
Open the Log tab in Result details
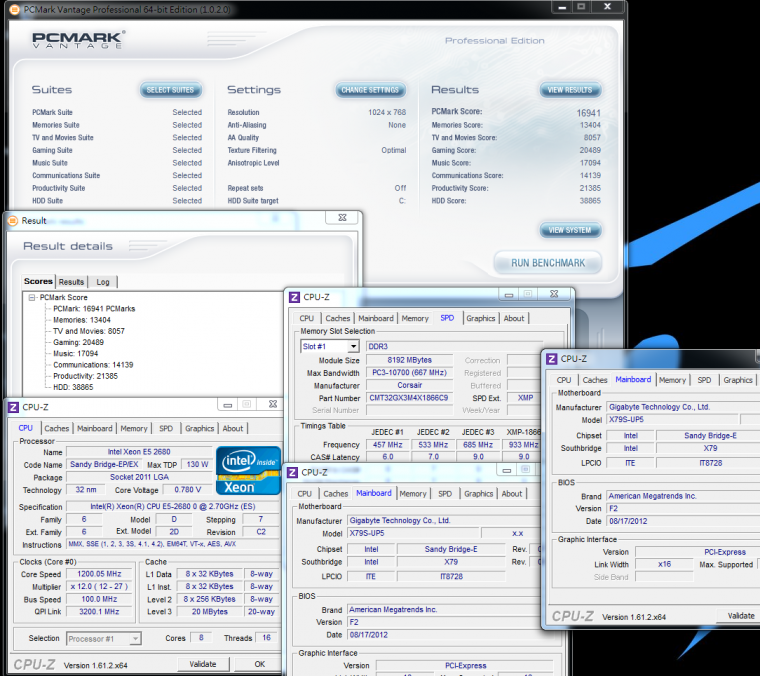[103, 282]
